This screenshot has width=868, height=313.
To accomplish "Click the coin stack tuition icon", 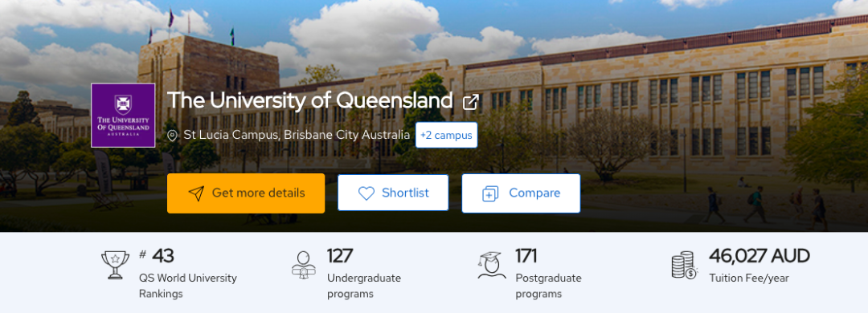I will coord(684,265).
